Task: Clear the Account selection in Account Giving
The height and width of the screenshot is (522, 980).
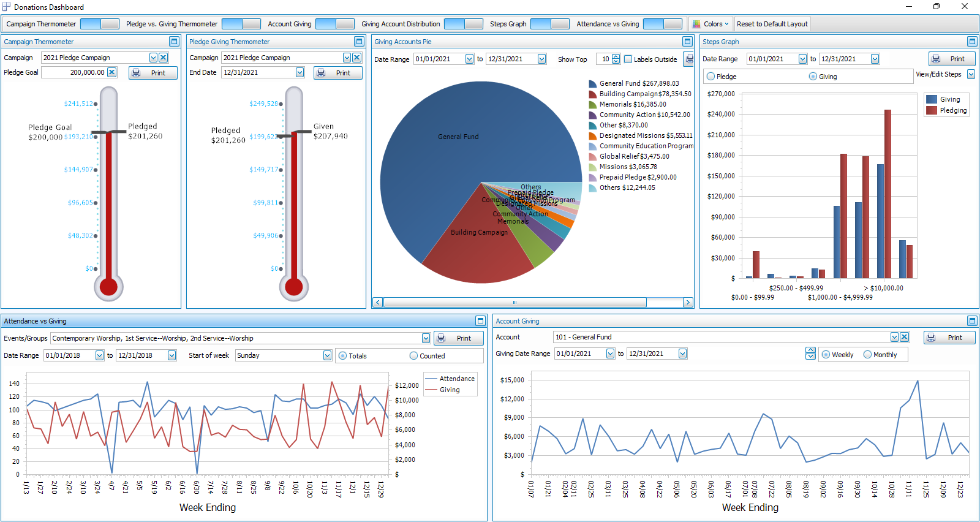Action: point(904,337)
